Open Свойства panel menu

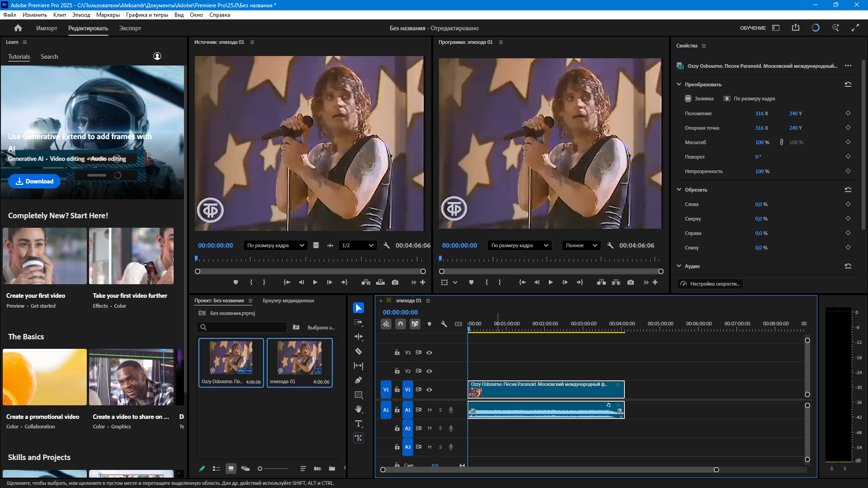pos(704,46)
